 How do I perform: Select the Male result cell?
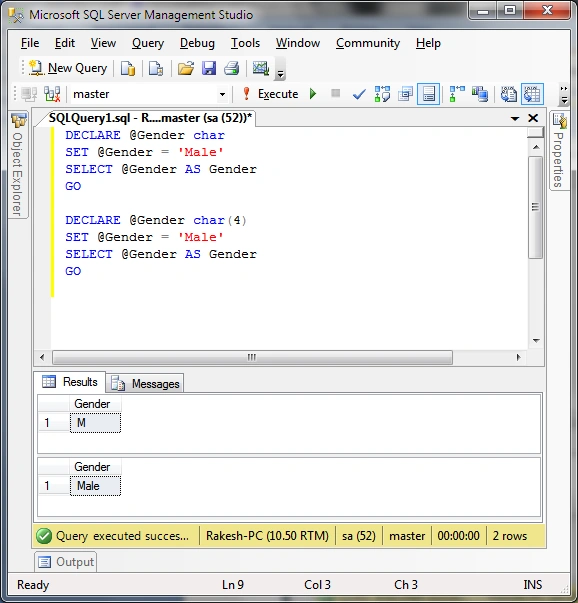95,486
